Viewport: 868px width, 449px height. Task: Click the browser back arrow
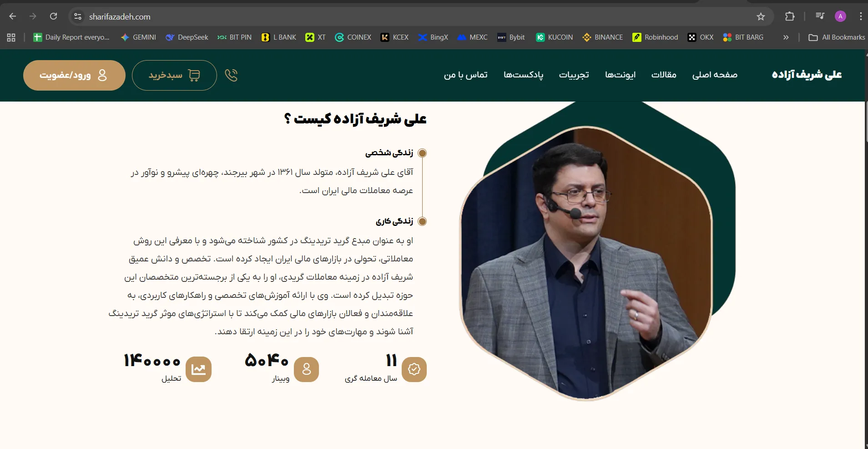pos(12,16)
